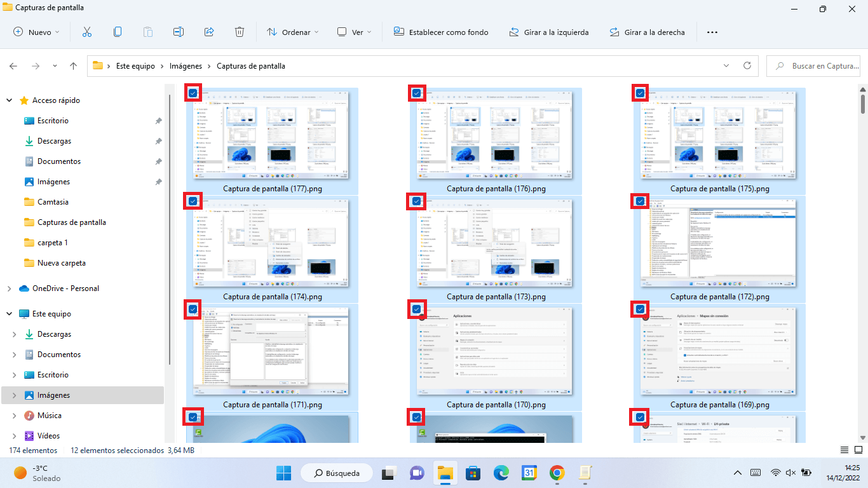Click the Cut scissors icon
Image resolution: width=868 pixels, height=488 pixels.
(x=87, y=32)
